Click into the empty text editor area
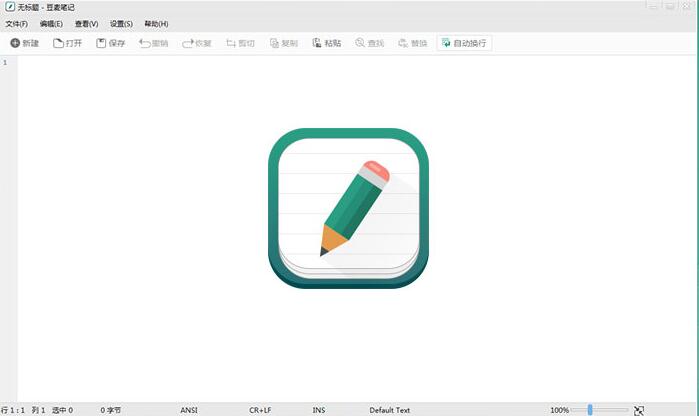The height and width of the screenshot is (416, 699). (x=357, y=229)
